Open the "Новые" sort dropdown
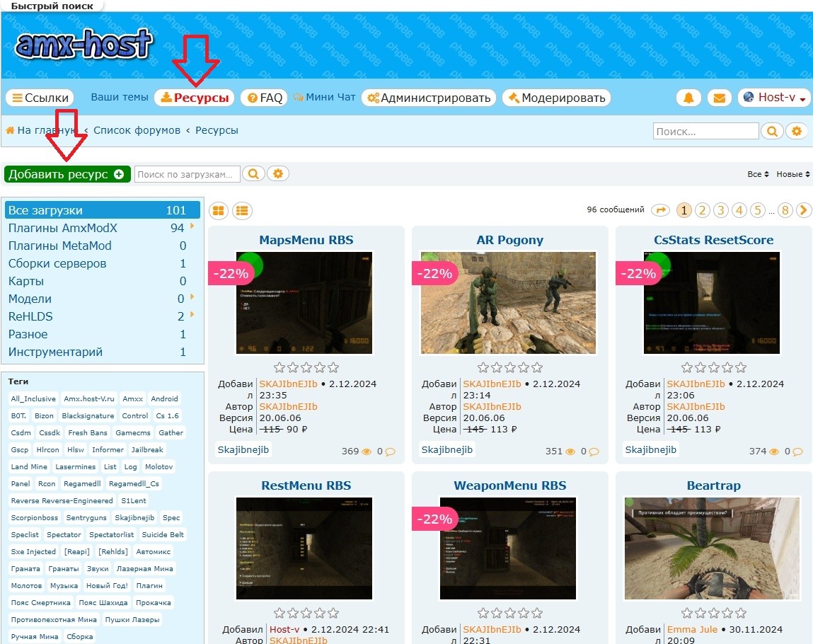This screenshot has width=813, height=644. coord(792,174)
